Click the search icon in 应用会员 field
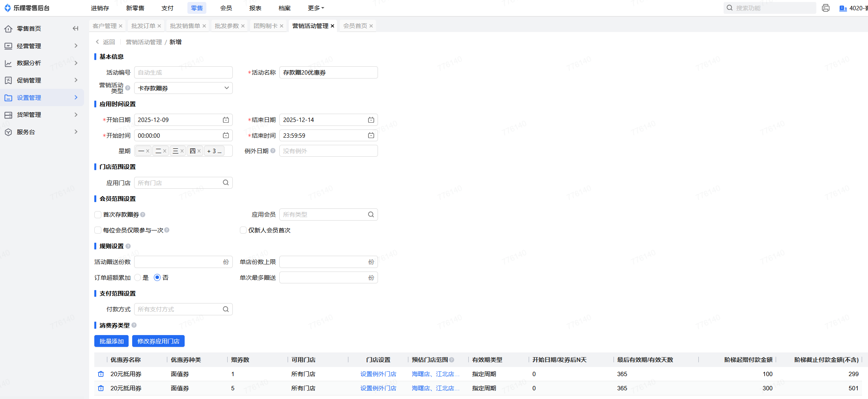 pyautogui.click(x=371, y=214)
